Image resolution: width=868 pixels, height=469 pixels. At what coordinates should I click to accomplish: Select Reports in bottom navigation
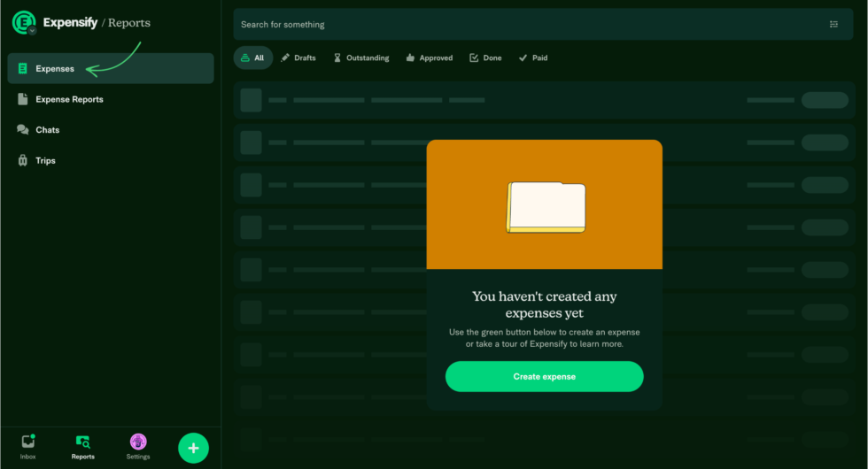click(83, 446)
